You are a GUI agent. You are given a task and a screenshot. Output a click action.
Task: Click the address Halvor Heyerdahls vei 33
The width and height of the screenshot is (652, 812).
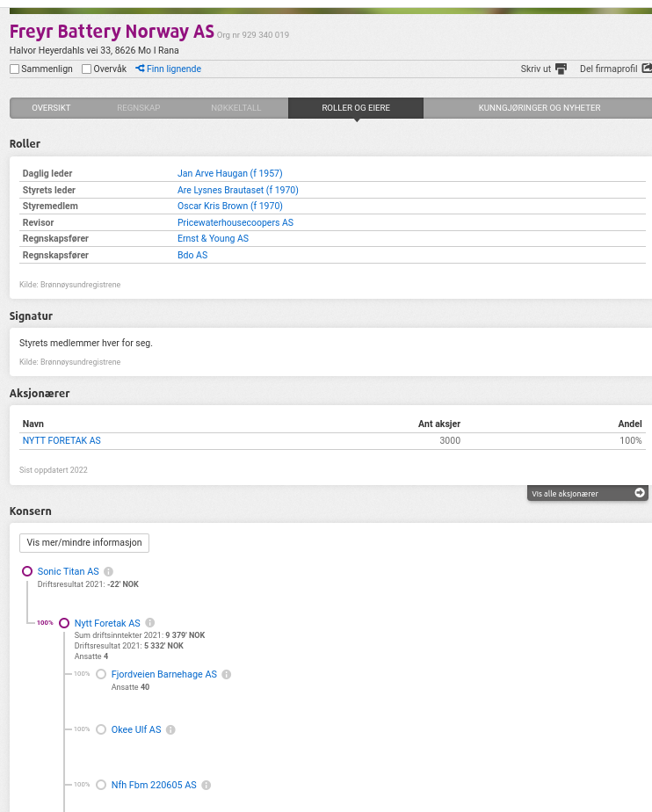[x=94, y=50]
